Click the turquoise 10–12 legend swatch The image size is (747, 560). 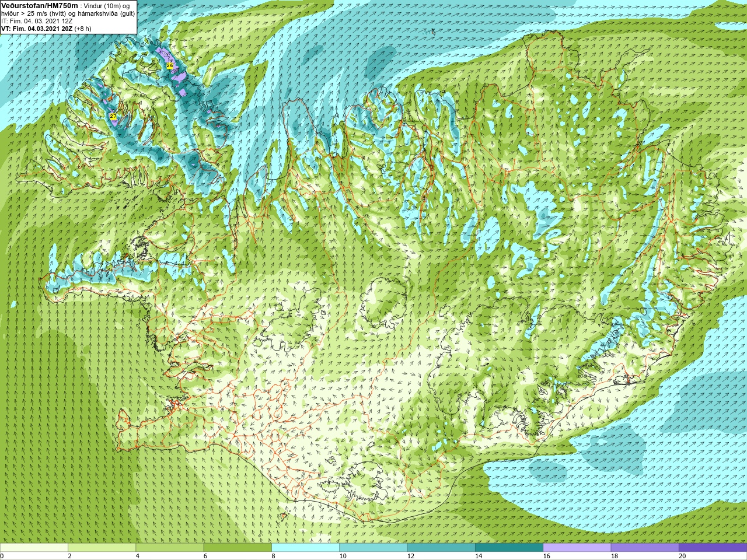pos(373,548)
